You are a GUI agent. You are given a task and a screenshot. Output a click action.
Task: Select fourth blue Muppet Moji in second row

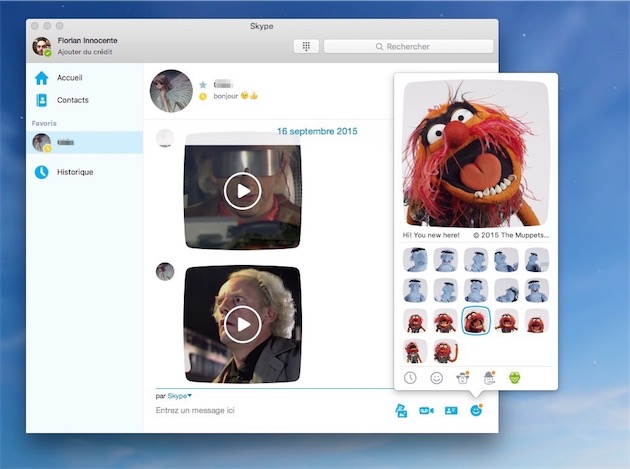[506, 290]
